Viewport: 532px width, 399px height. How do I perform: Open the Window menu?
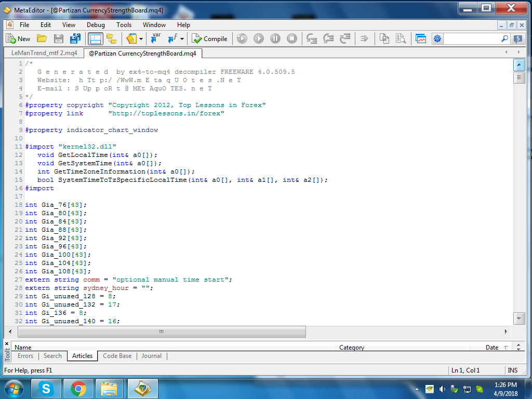pos(154,25)
